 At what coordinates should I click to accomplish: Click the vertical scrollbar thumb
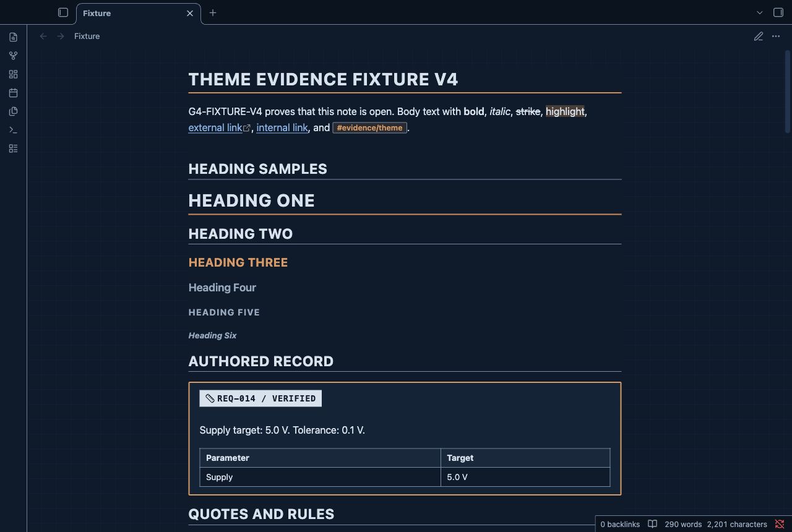click(x=788, y=91)
